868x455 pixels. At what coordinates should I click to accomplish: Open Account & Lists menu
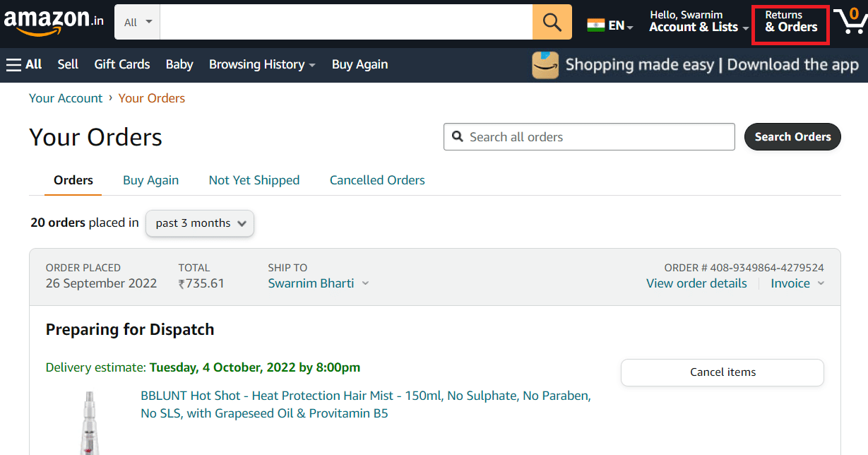[698, 27]
